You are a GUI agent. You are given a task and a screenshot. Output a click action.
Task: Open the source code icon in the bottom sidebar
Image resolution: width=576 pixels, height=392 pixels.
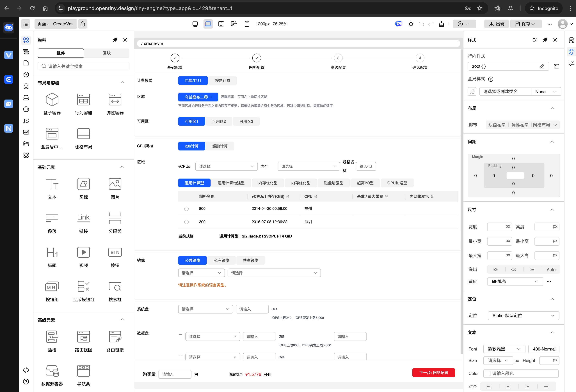[26, 370]
